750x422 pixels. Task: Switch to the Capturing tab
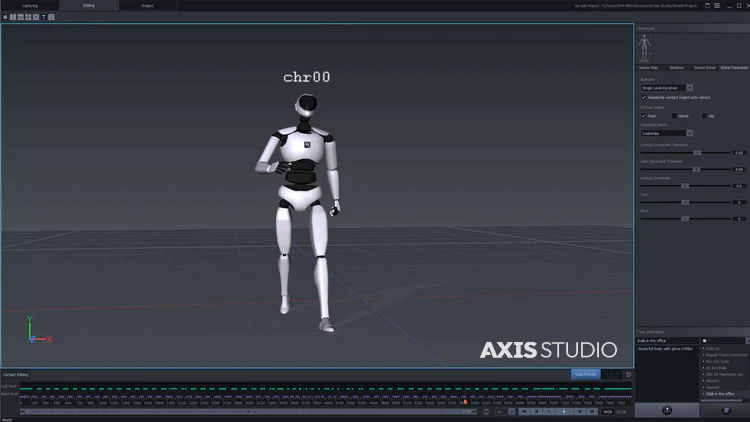click(x=30, y=6)
